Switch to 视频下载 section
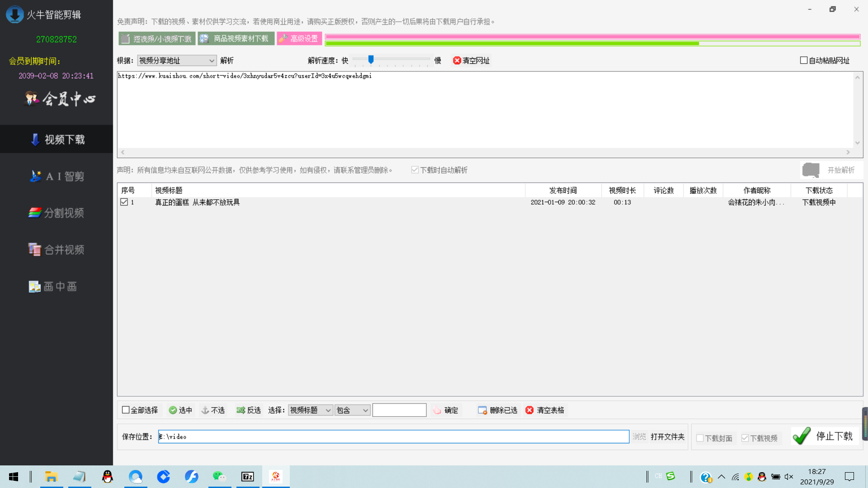 click(57, 139)
